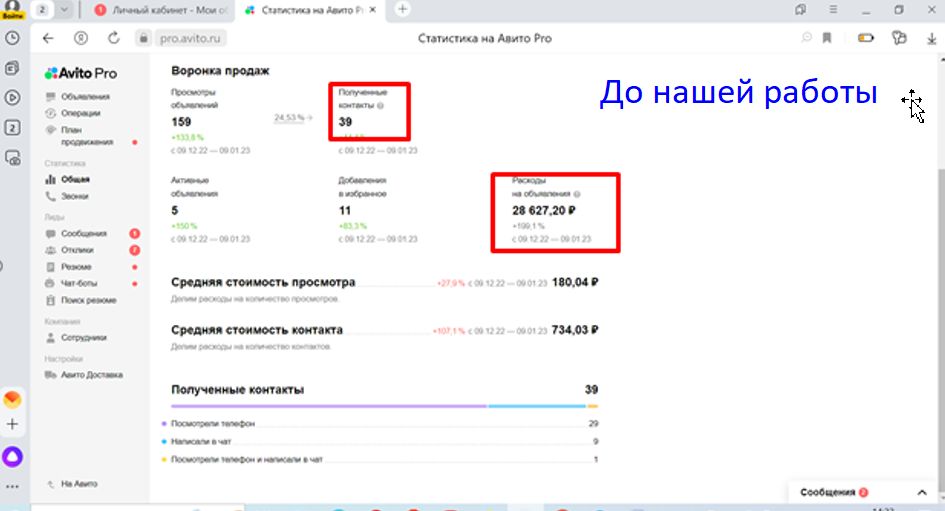Click the battery-saver icon in the toolbar

(x=865, y=38)
